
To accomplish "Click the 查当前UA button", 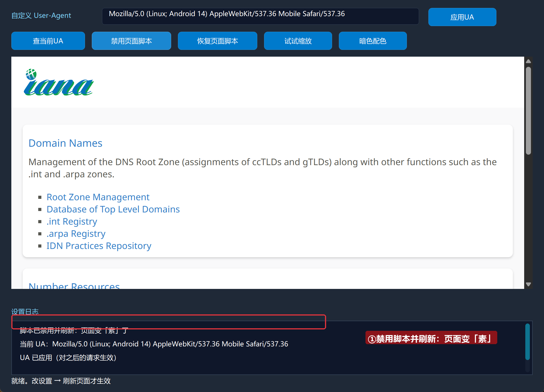I will point(48,41).
